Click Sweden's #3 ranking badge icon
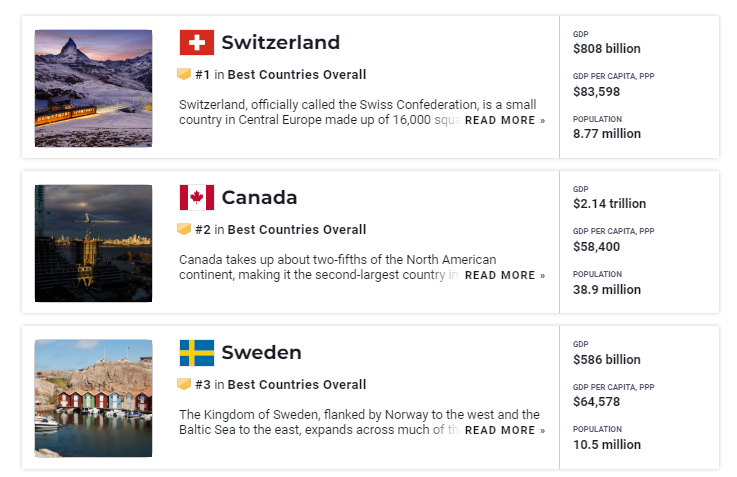The image size is (737, 477). click(x=184, y=384)
